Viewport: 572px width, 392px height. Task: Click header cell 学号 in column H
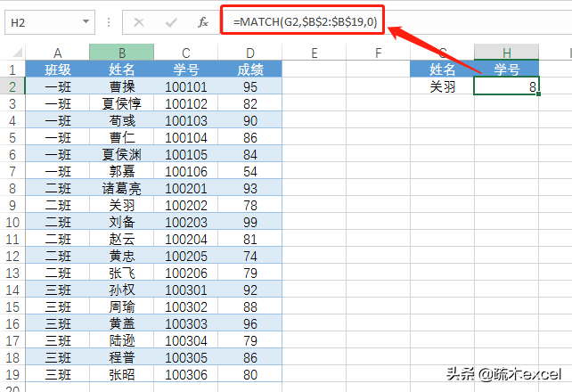coord(507,69)
